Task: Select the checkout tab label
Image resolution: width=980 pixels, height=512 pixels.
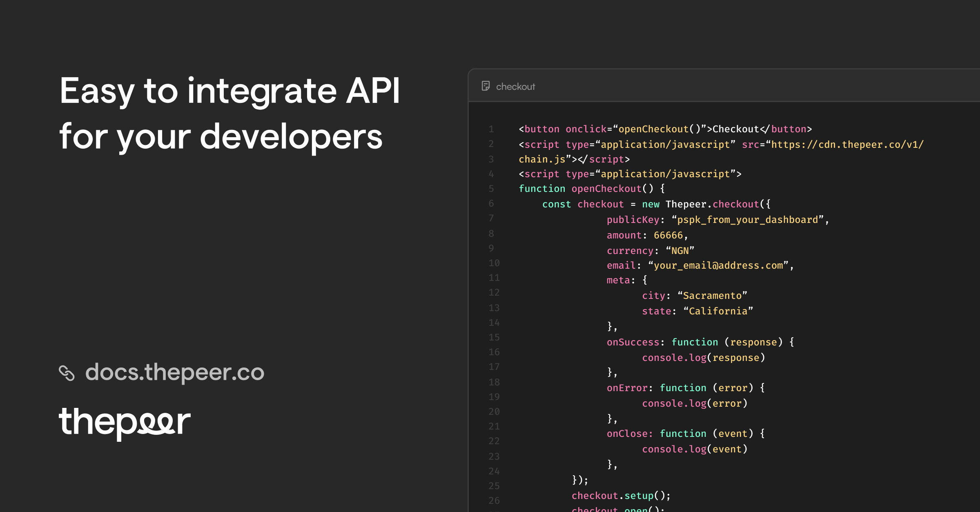Action: pos(515,87)
